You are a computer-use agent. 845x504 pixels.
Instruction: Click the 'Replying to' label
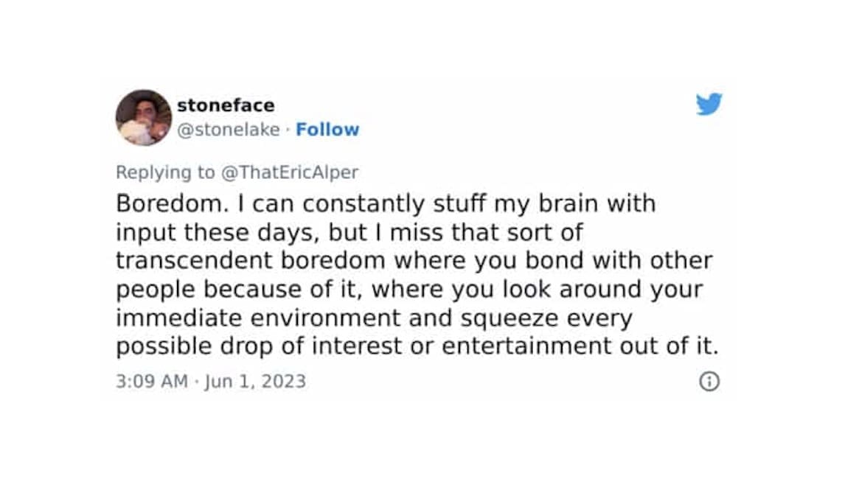165,172
